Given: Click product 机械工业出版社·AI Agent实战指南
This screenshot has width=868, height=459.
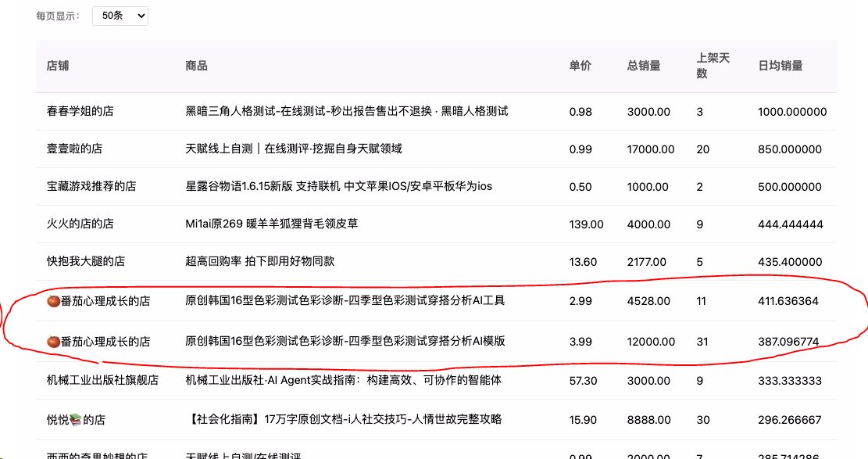Looking at the screenshot, I should pyautogui.click(x=343, y=380).
